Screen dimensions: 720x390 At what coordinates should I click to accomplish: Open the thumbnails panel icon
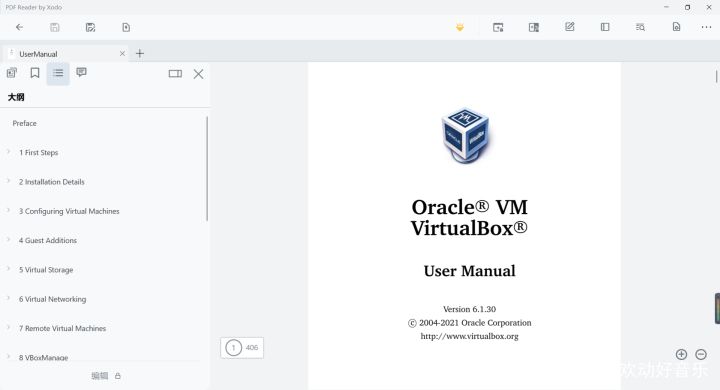click(11, 73)
